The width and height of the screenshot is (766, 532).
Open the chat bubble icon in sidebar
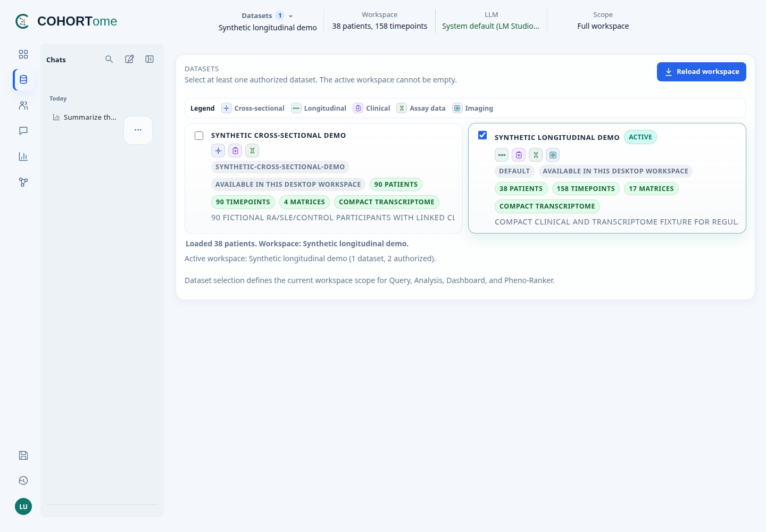[23, 131]
